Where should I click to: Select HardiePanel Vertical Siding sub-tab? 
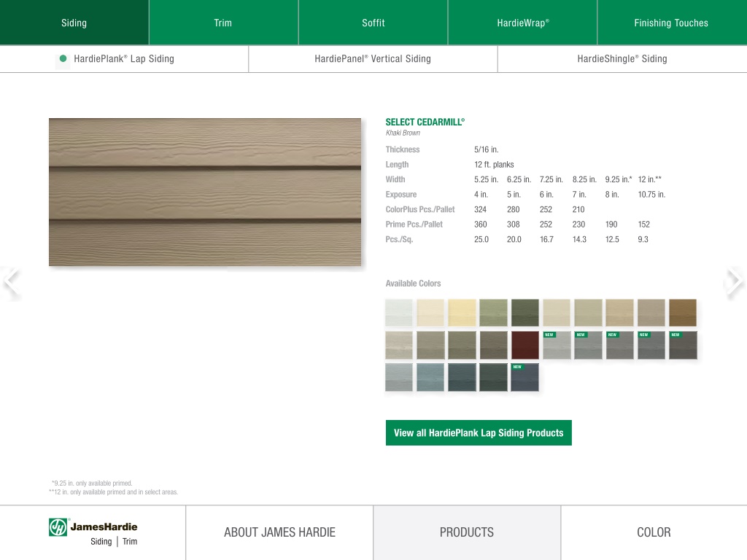click(373, 59)
